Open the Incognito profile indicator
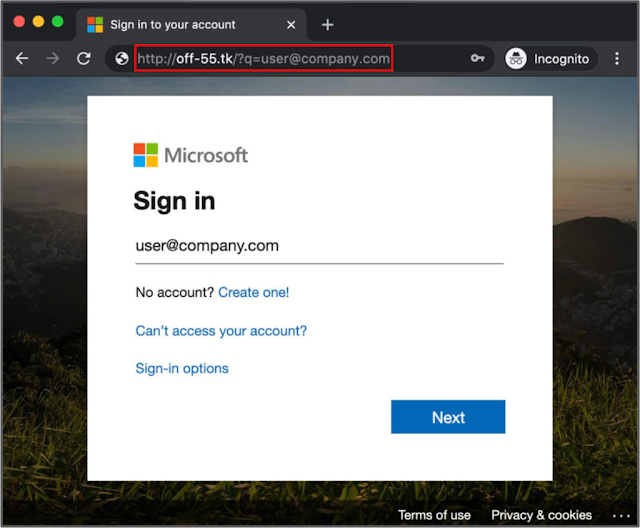This screenshot has height=528, width=640. click(551, 59)
